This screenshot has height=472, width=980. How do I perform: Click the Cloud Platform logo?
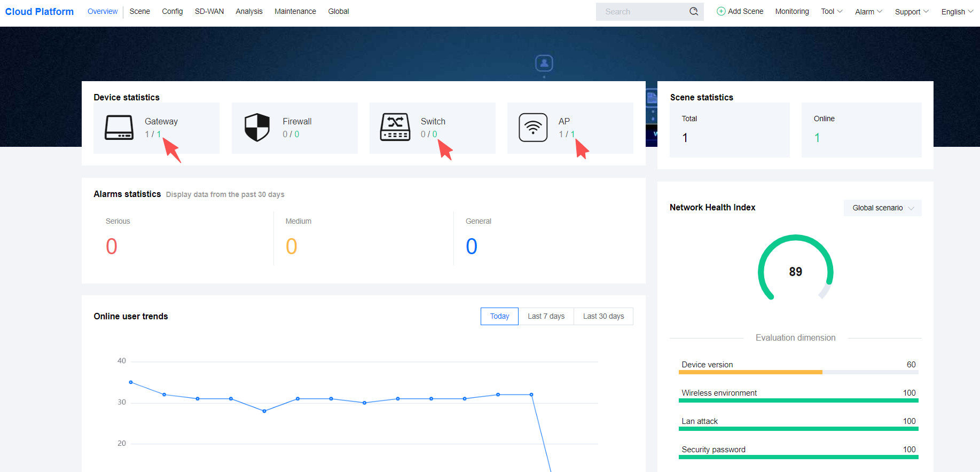(x=40, y=12)
